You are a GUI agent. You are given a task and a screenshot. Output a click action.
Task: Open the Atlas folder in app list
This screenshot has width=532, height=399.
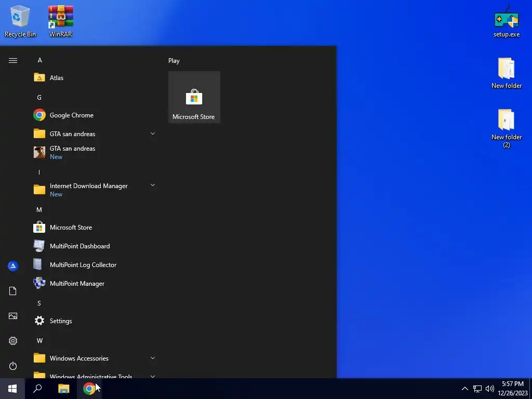click(x=95, y=78)
